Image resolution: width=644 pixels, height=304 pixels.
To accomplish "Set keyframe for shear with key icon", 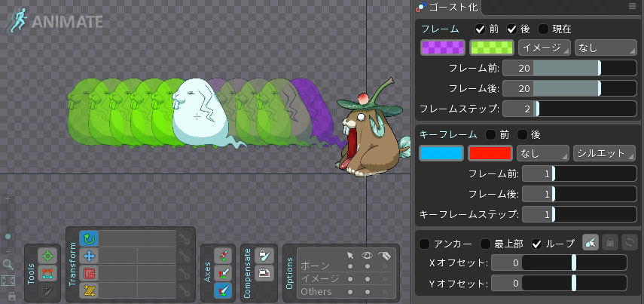I will click(x=185, y=290).
